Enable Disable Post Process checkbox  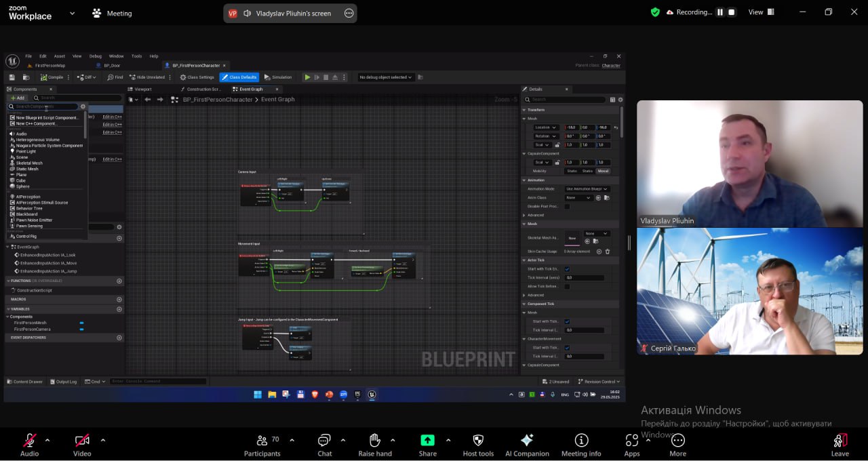[567, 206]
